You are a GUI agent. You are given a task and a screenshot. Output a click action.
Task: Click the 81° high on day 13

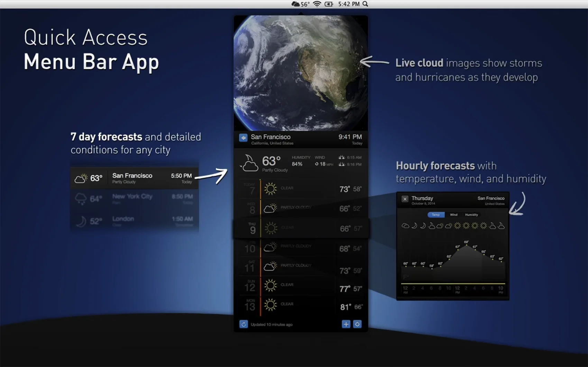[346, 307]
